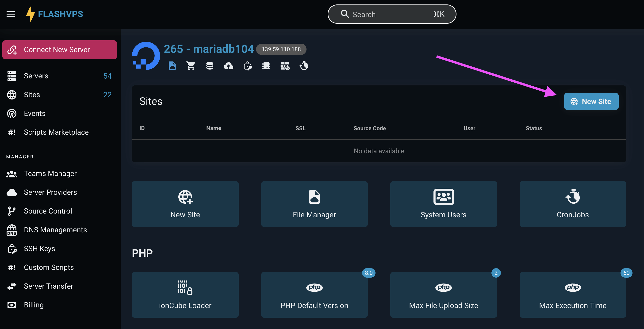Select the cloud backup icon in server toolbar
This screenshot has height=329, width=644.
228,66
